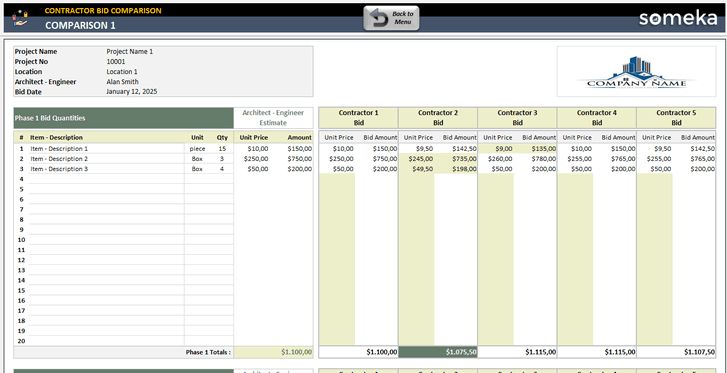Select the empty description cell in row 4
Image resolution: width=727 pixels, height=373 pixels.
(x=106, y=179)
